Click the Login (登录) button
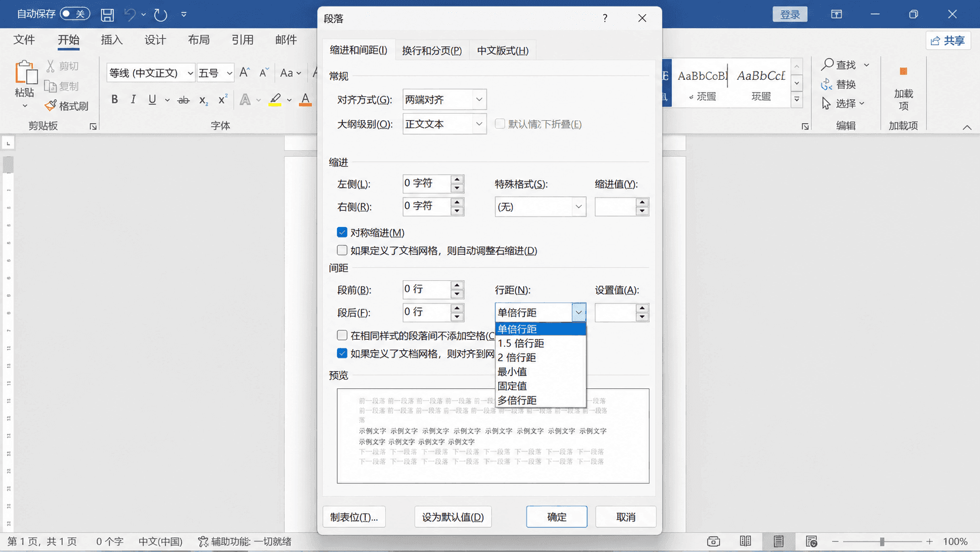This screenshot has height=552, width=980. [x=790, y=14]
